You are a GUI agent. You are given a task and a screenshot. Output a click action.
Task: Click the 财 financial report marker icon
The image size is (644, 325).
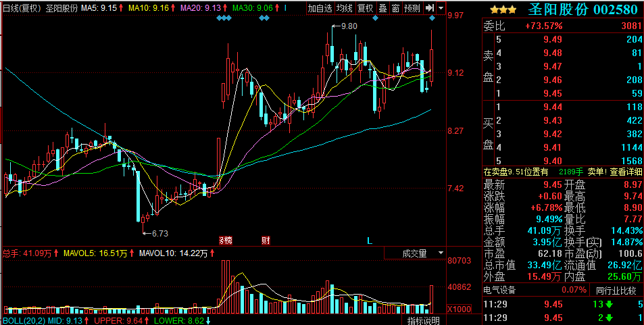click(266, 240)
